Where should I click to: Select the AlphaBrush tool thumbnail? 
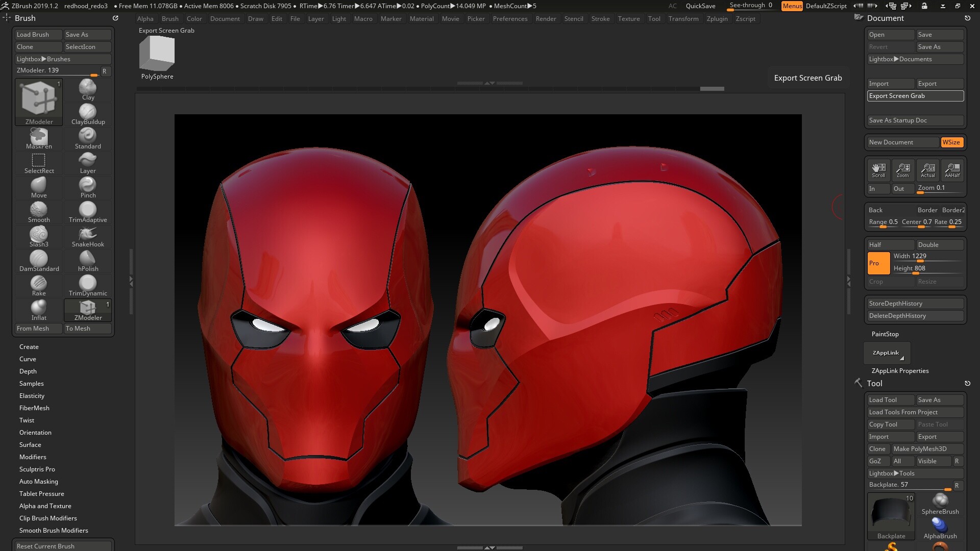click(x=940, y=529)
